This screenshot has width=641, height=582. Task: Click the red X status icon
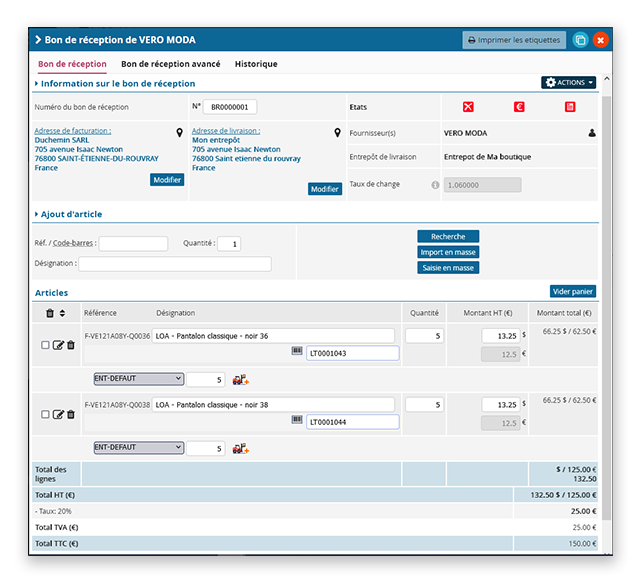point(468,107)
